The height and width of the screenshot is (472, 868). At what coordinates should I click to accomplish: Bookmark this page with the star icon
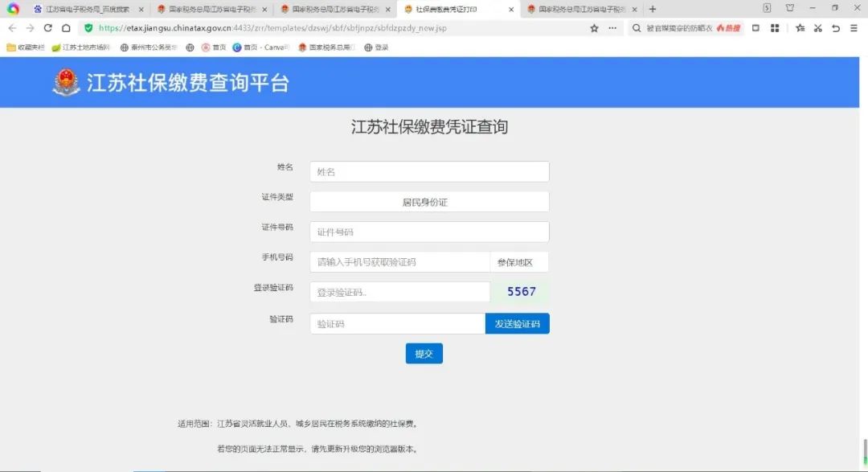(594, 27)
